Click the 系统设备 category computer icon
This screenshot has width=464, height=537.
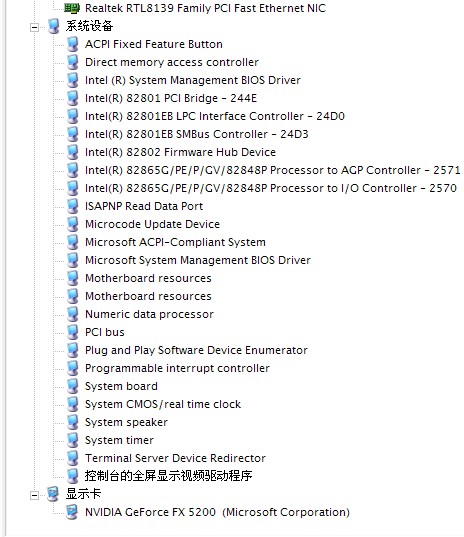pyautogui.click(x=53, y=26)
